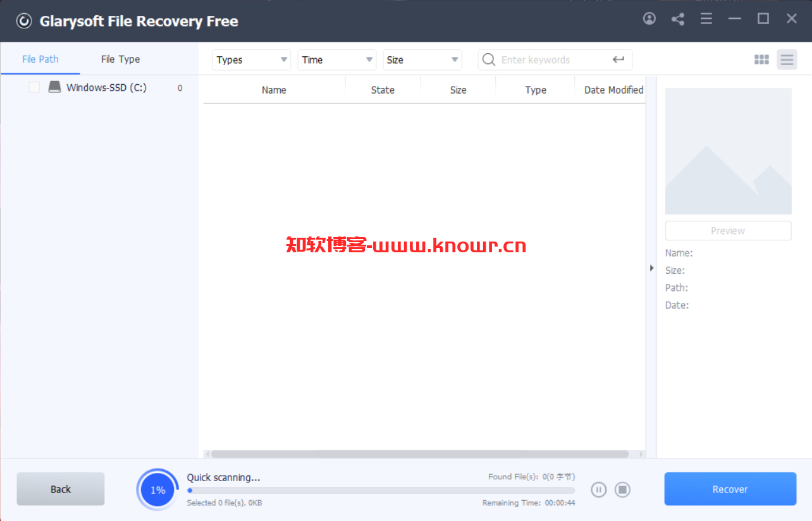
Task: Switch to list view layout
Action: [x=787, y=59]
